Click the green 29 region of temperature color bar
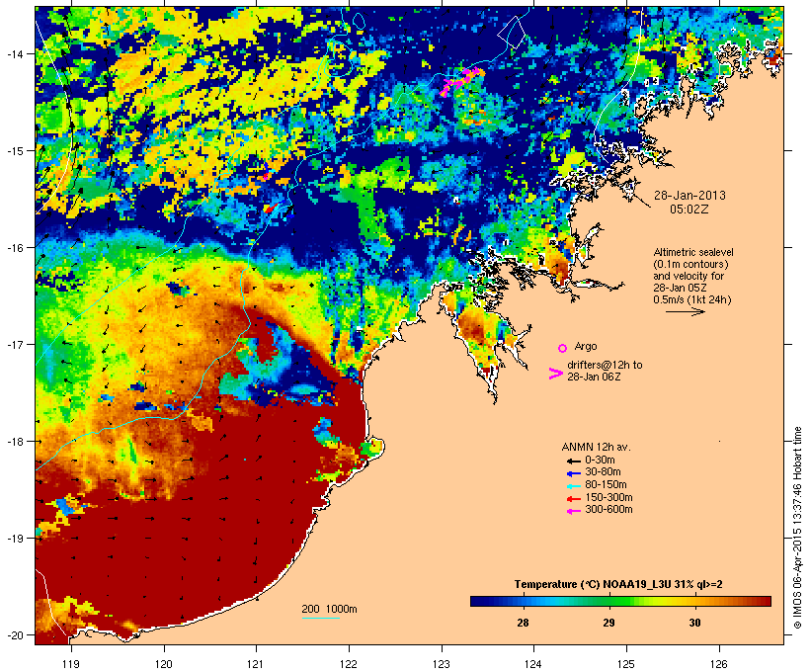The image size is (810, 672). click(x=609, y=601)
